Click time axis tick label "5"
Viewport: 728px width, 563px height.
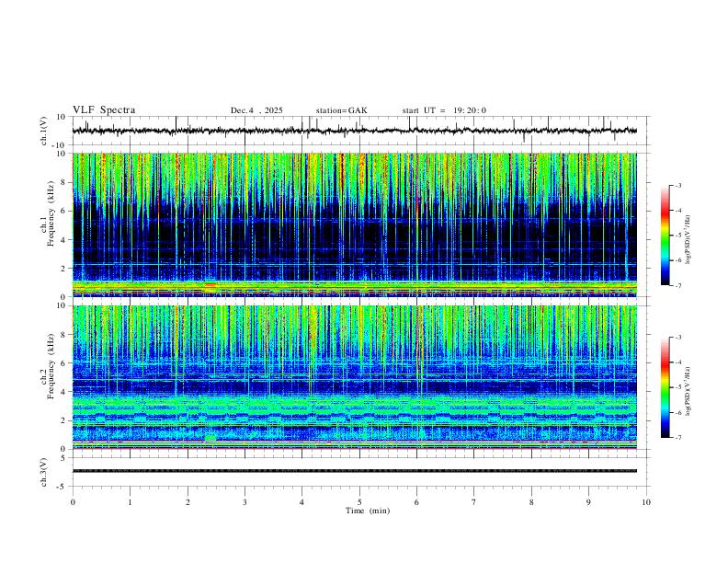point(359,502)
